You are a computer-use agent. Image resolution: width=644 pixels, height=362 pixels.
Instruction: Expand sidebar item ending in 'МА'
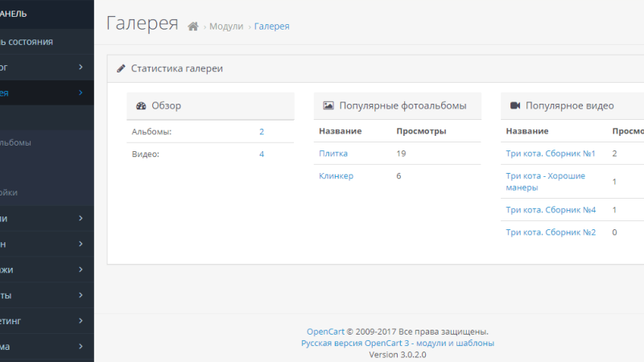click(47, 347)
